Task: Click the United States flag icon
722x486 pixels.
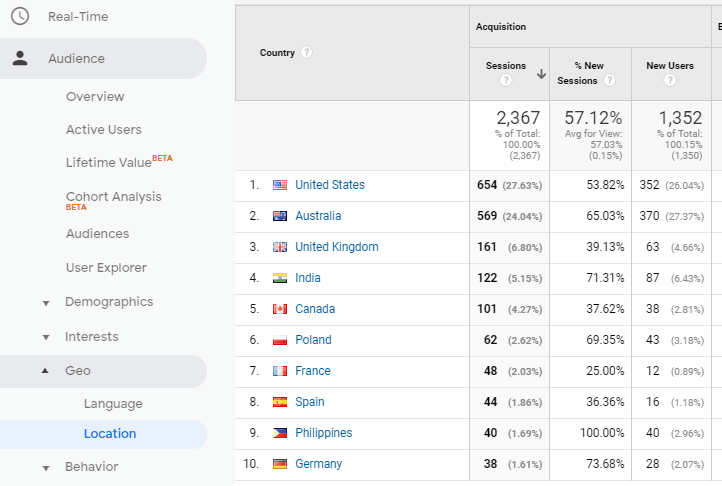Action: point(280,185)
